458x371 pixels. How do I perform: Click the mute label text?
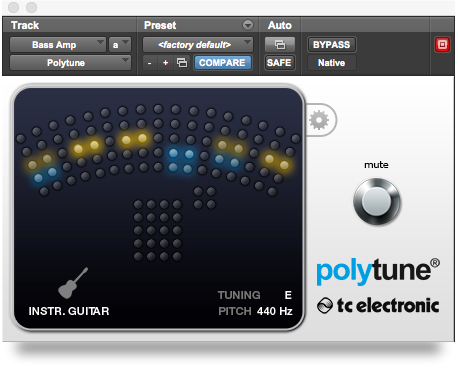point(376,165)
